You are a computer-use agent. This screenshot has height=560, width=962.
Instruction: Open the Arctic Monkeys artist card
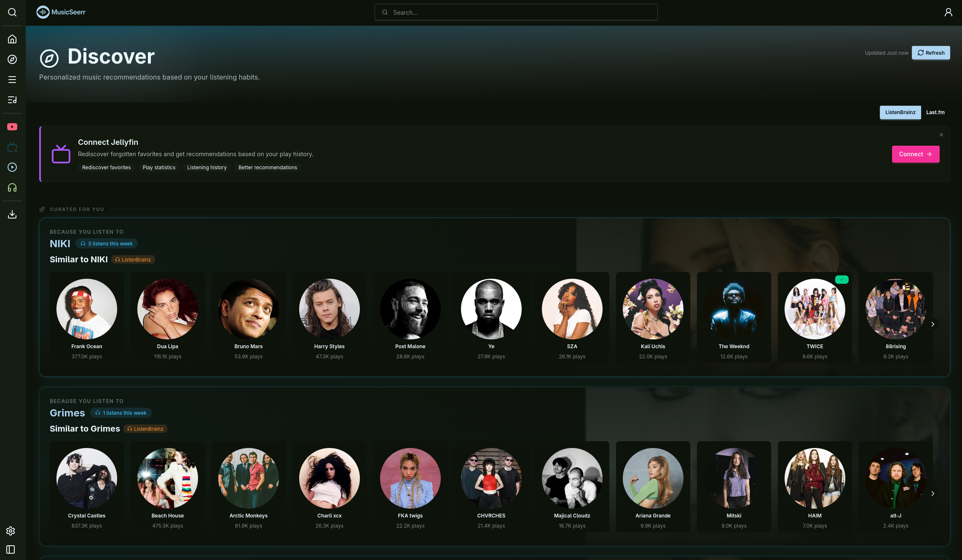(249, 487)
